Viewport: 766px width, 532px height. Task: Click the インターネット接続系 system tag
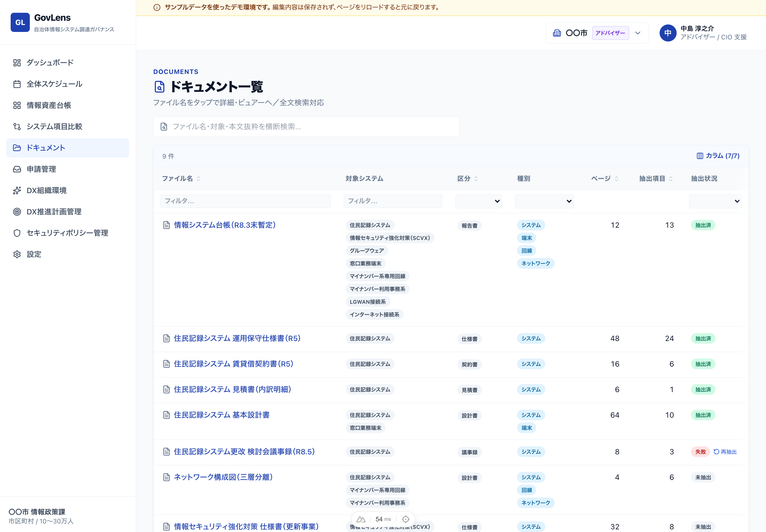pyautogui.click(x=374, y=315)
